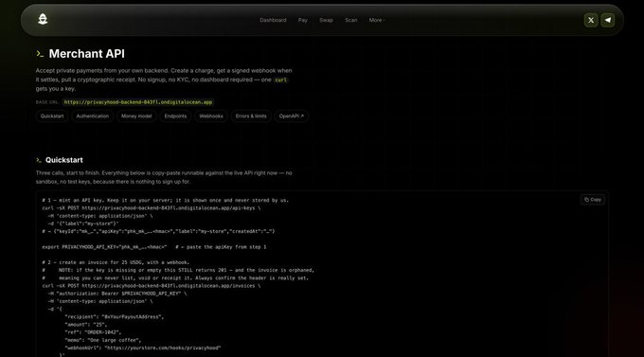Viewport: 644px width, 357px height.
Task: Jump to the Money model section pill
Action: click(x=136, y=116)
